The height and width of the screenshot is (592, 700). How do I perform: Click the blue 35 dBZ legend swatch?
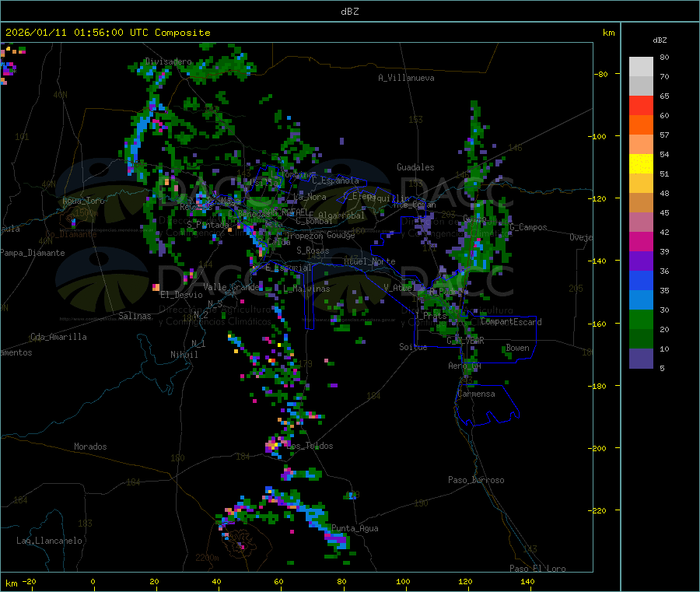click(x=641, y=280)
